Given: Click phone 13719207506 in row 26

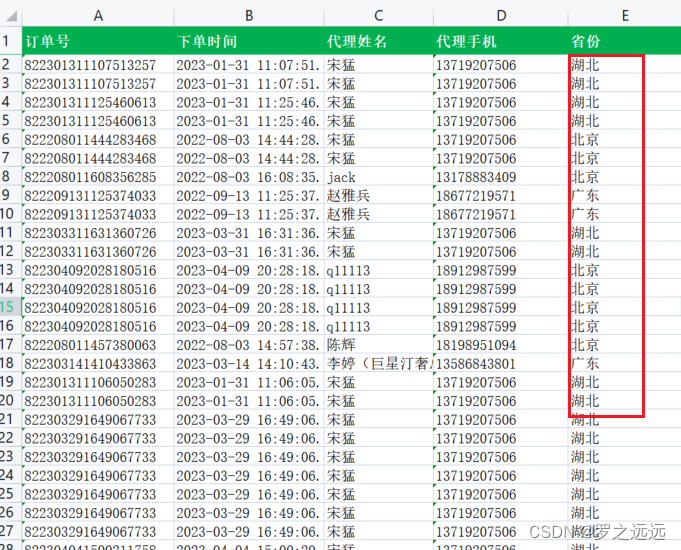Looking at the screenshot, I should click(501, 513).
